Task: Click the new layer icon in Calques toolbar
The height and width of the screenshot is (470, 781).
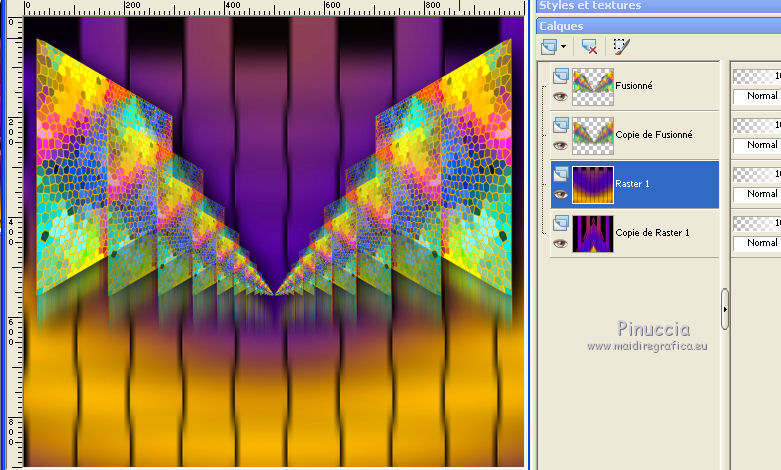Action: (549, 46)
